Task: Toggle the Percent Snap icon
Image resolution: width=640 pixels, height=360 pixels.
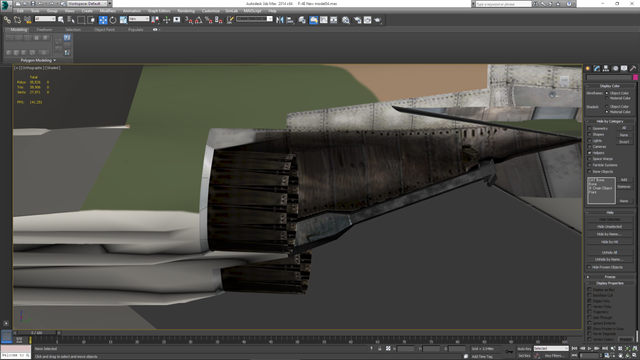Action: click(x=208, y=20)
